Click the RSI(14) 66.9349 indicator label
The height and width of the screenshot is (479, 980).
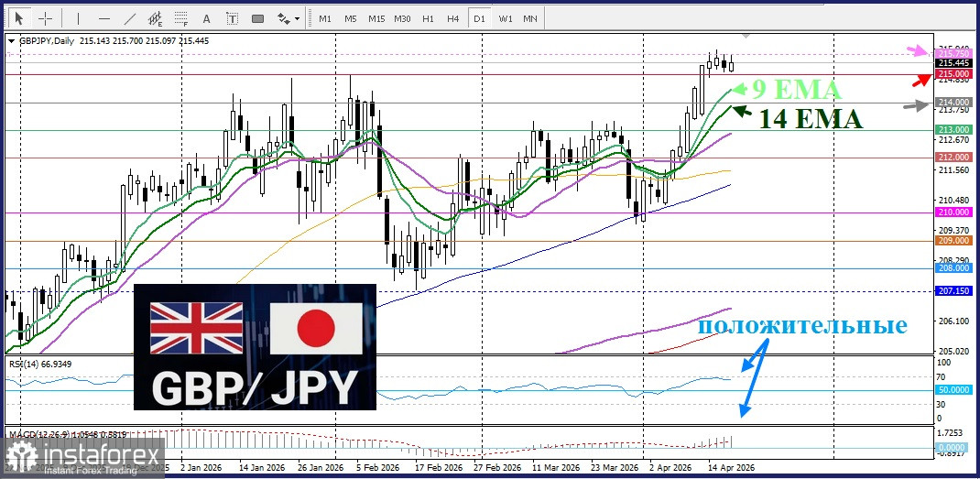39,362
